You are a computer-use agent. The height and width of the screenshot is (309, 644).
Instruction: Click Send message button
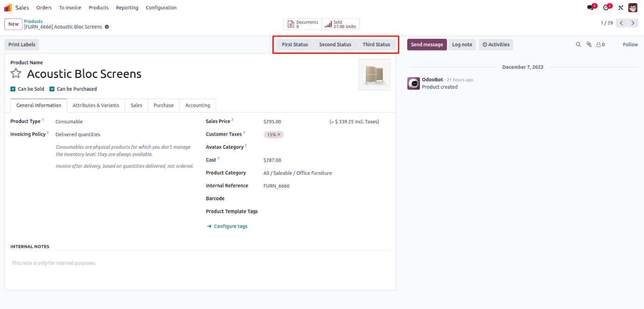click(x=427, y=44)
